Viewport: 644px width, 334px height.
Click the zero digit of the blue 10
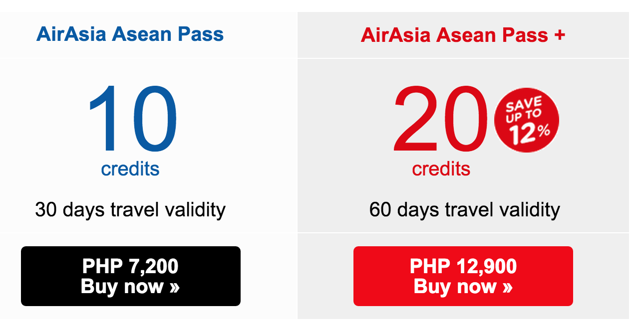[154, 119]
